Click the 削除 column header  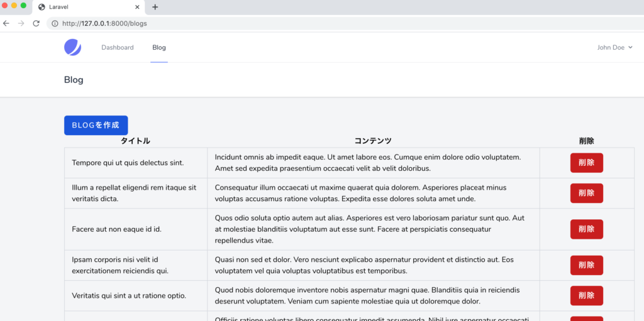pyautogui.click(x=587, y=141)
